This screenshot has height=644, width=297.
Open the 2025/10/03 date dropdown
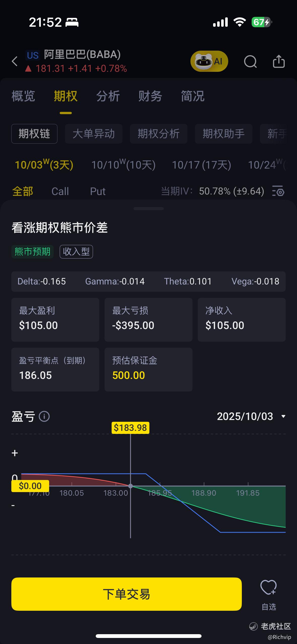tap(251, 416)
